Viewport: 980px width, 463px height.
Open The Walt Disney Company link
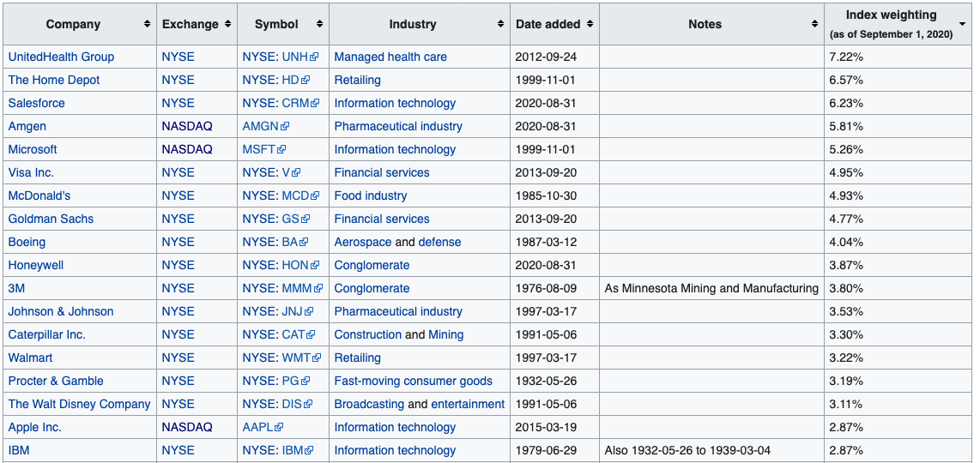(79, 404)
